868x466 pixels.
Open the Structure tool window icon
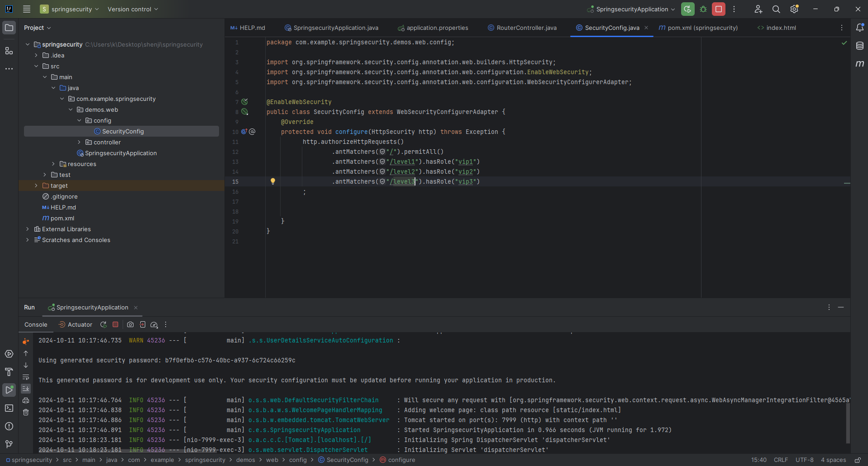[x=9, y=51]
